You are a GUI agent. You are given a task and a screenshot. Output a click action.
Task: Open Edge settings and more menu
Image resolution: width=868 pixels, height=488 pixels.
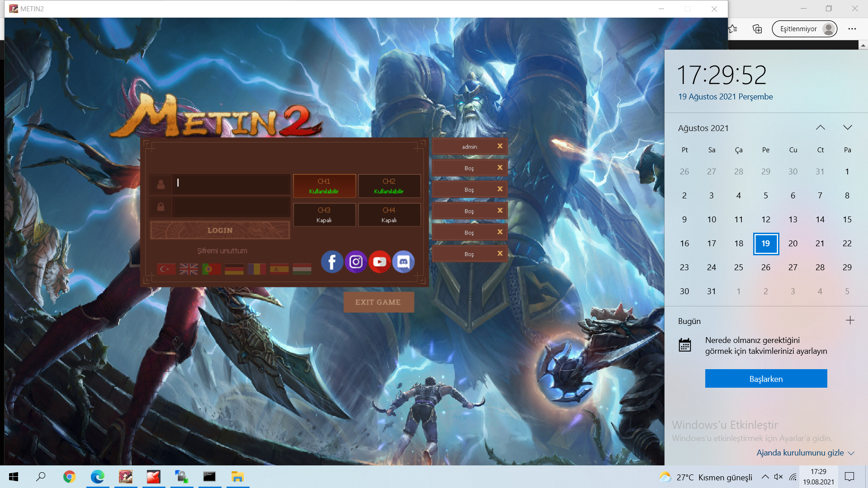coord(852,29)
